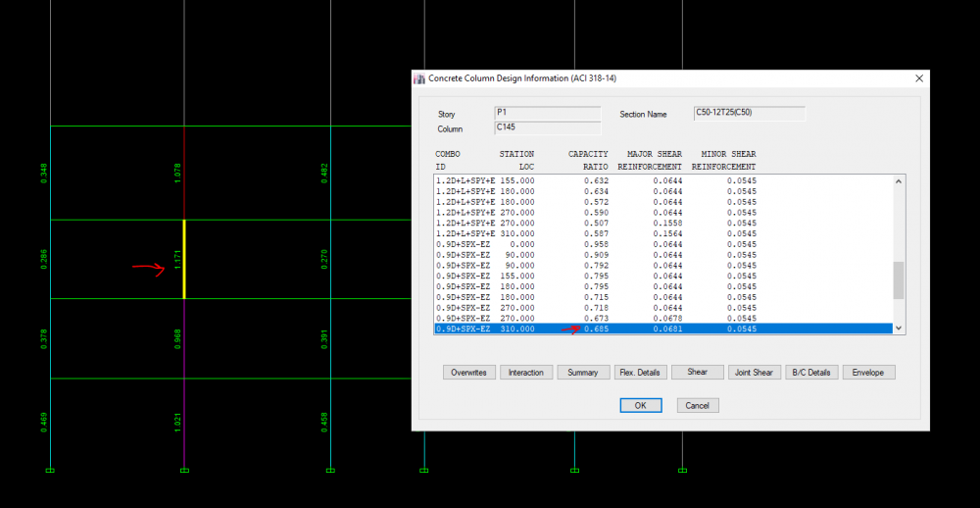Select the column labeled 0.482
This screenshot has height=508, width=980.
(x=330, y=174)
